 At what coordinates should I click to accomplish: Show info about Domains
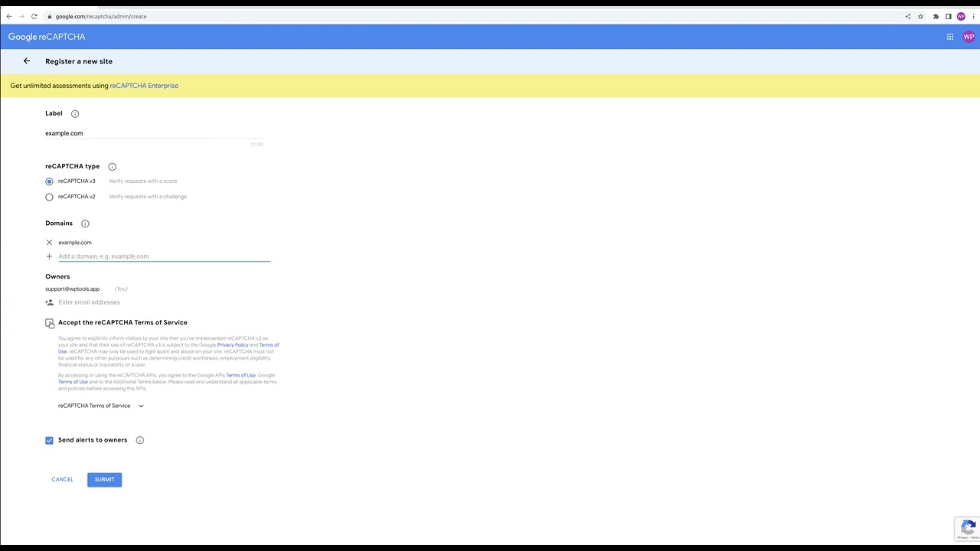[x=85, y=223]
